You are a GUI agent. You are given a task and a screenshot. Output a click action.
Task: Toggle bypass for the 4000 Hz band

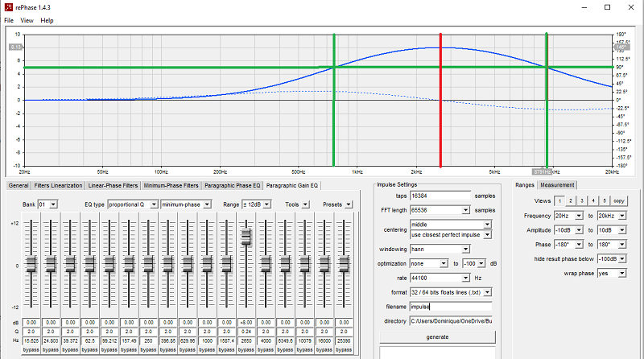click(x=266, y=350)
